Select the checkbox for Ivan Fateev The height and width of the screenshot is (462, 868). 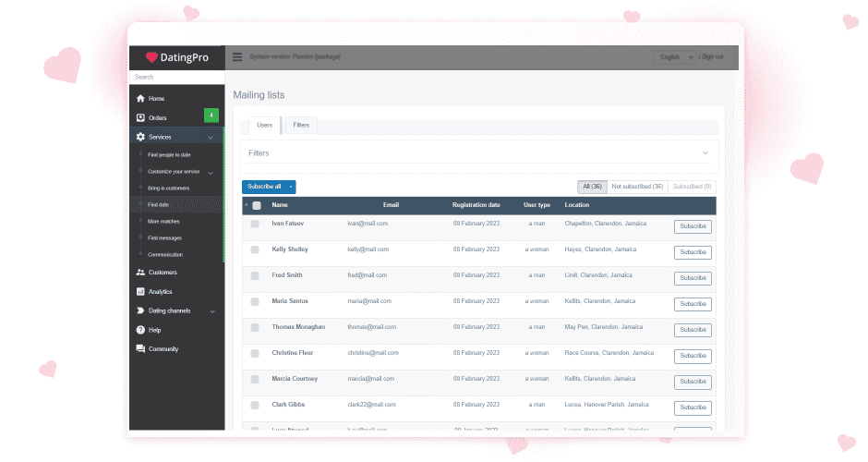coord(255,224)
